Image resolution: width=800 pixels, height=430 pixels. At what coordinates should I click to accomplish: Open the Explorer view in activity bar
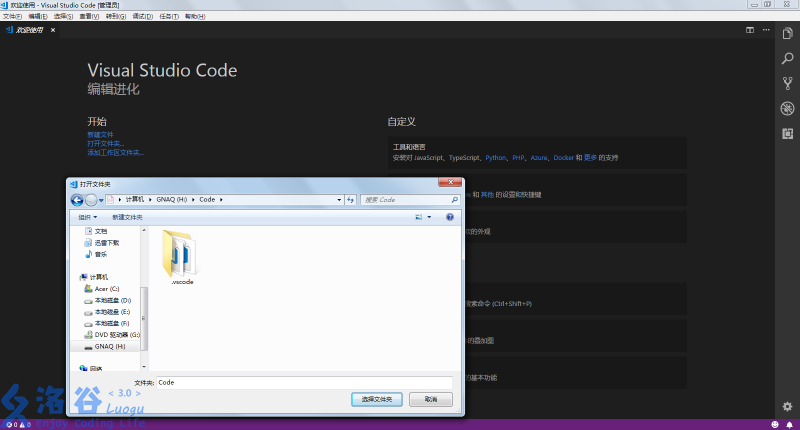787,34
